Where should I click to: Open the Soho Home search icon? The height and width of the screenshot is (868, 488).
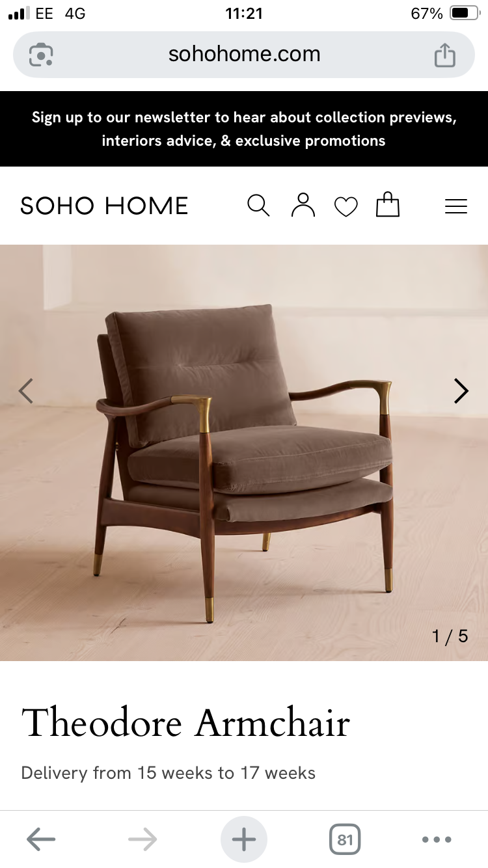(258, 206)
